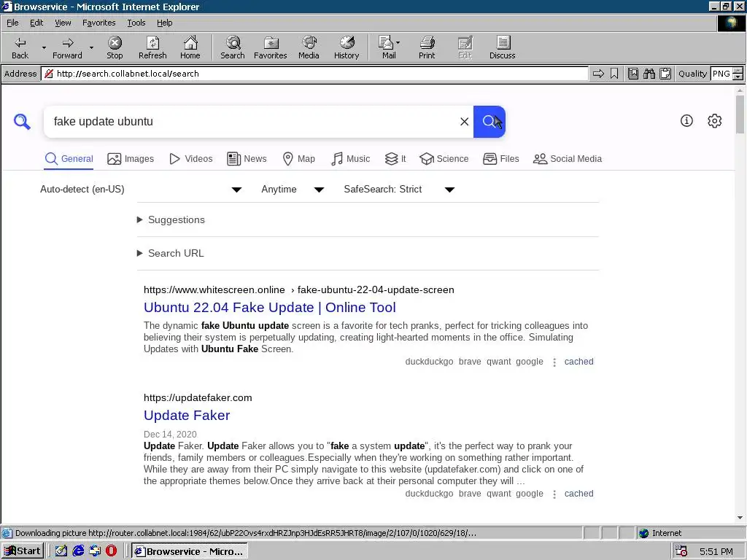Launch Internet Explorer from quick launch
747x560 pixels.
(x=78, y=551)
